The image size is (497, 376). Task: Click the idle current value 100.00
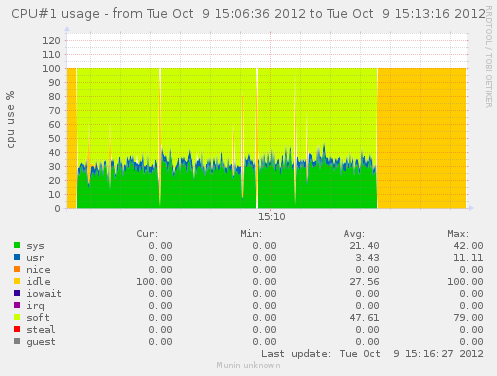click(154, 282)
